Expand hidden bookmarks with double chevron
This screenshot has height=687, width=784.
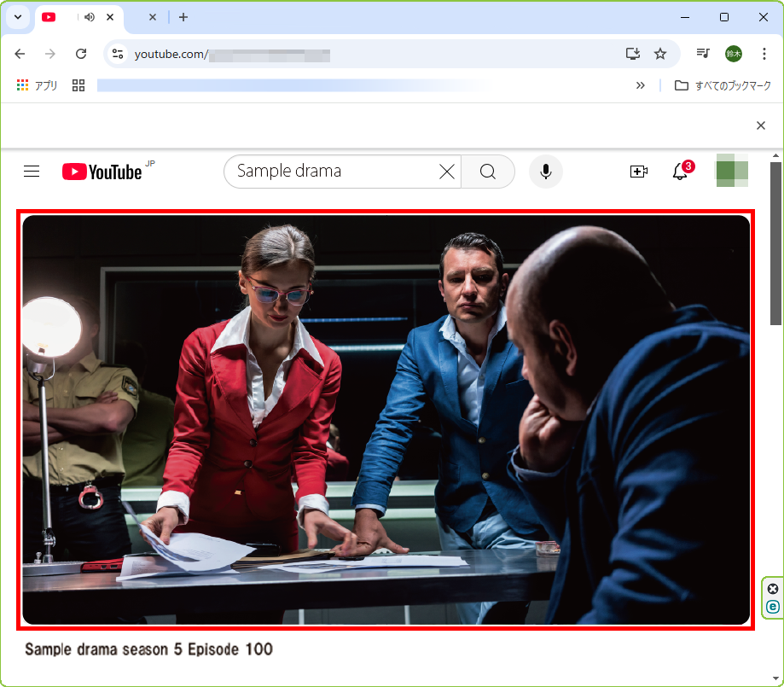[640, 85]
